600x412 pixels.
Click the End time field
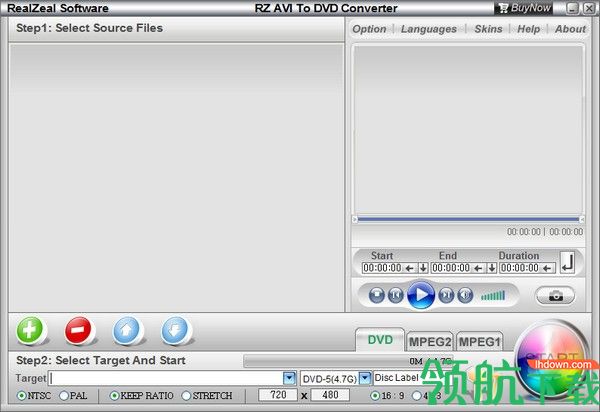(x=451, y=268)
